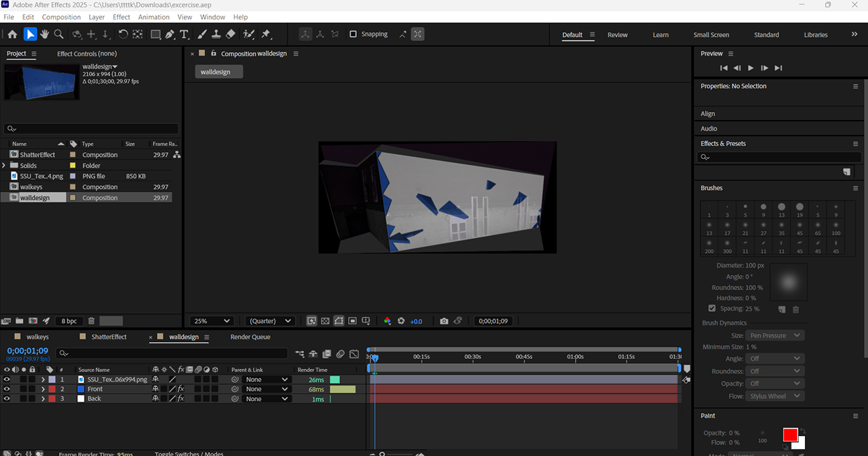
Task: Enable Spacing for the brush
Action: tap(712, 309)
